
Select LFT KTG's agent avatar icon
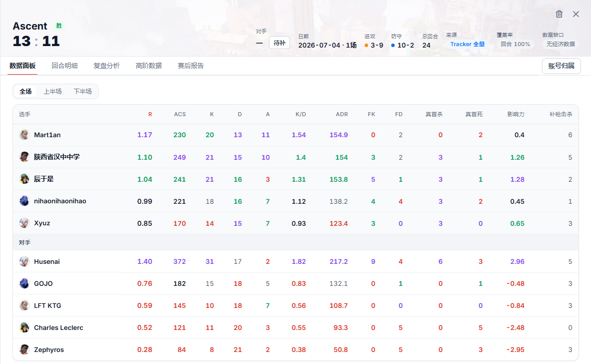(x=25, y=305)
